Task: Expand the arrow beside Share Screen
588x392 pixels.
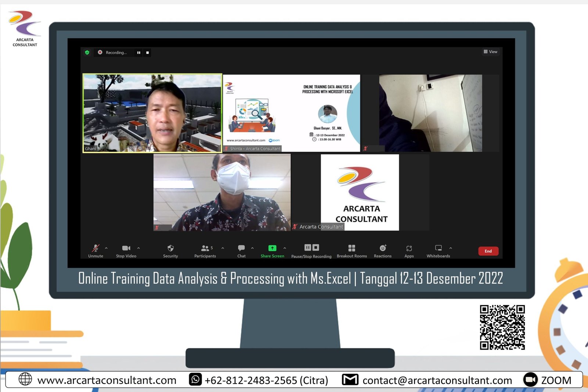Action: [x=285, y=248]
